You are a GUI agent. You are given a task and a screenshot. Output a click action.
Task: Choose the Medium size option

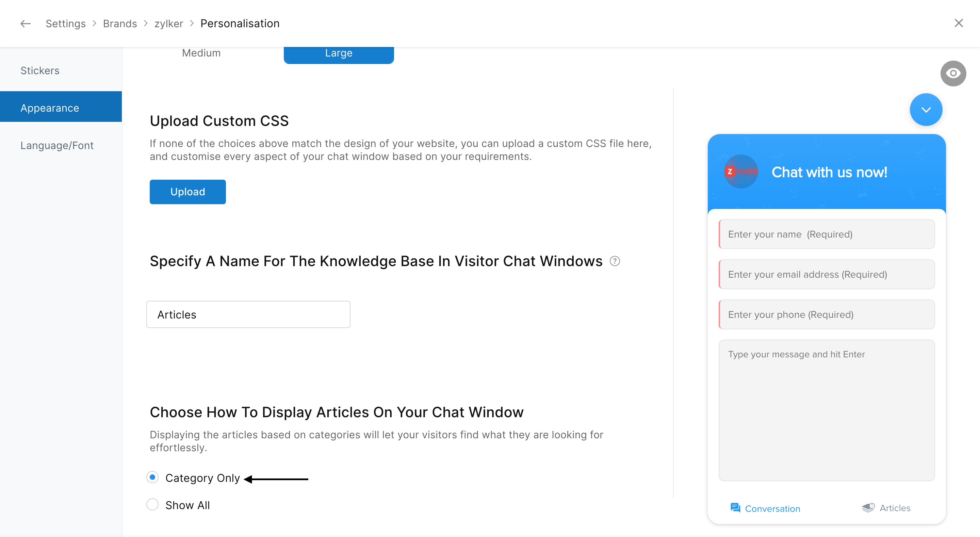201,53
